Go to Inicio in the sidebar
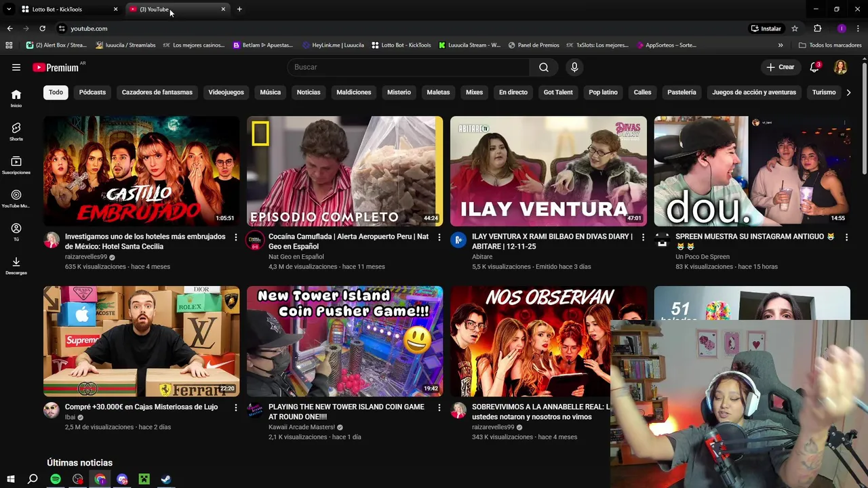868x488 pixels. pos(16,98)
